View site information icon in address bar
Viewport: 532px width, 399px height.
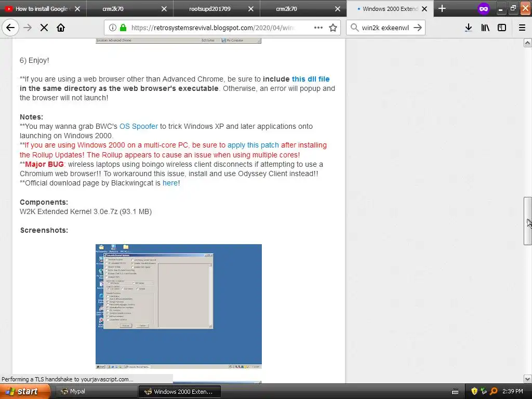[x=113, y=28]
